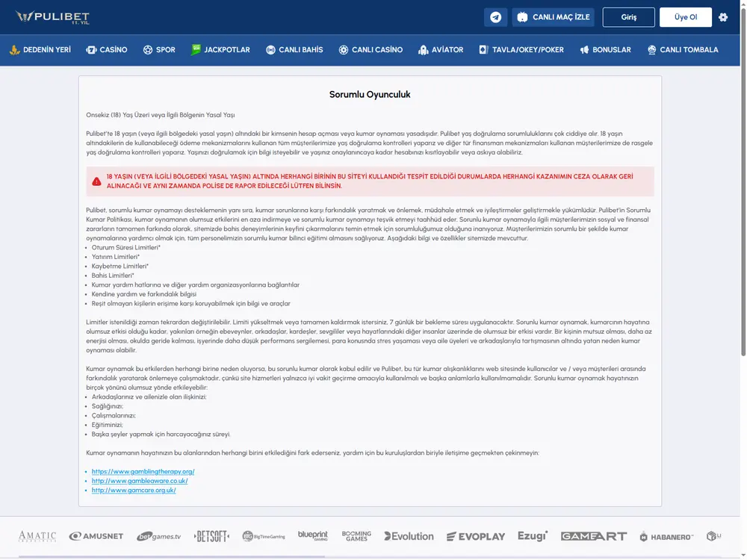Image resolution: width=747 pixels, height=560 pixels.
Task: Click the vertical page scrollbar
Action: (x=743, y=181)
